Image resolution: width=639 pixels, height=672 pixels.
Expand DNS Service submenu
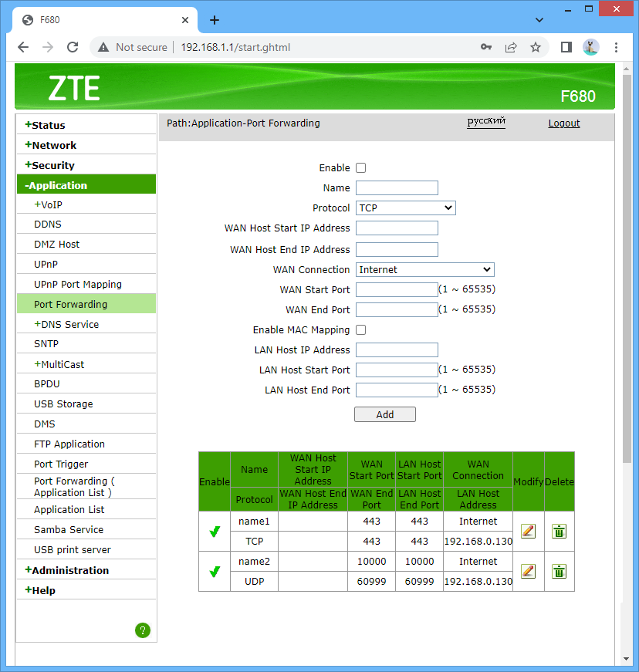point(66,325)
